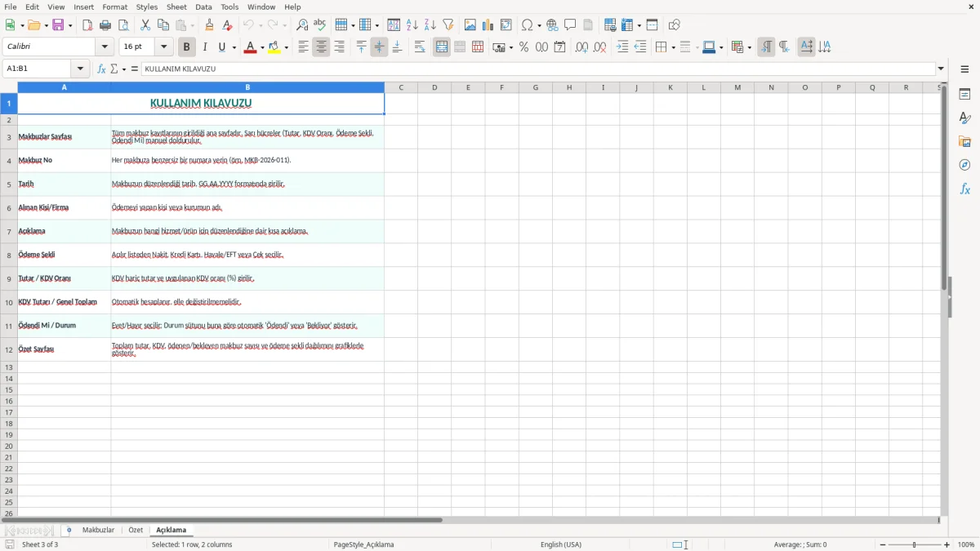The width and height of the screenshot is (980, 551).
Task: Add Decimal Place icon
Action: coord(582,47)
